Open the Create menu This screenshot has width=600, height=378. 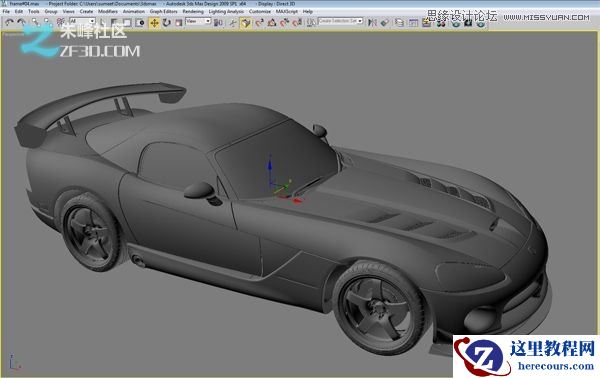[86, 11]
